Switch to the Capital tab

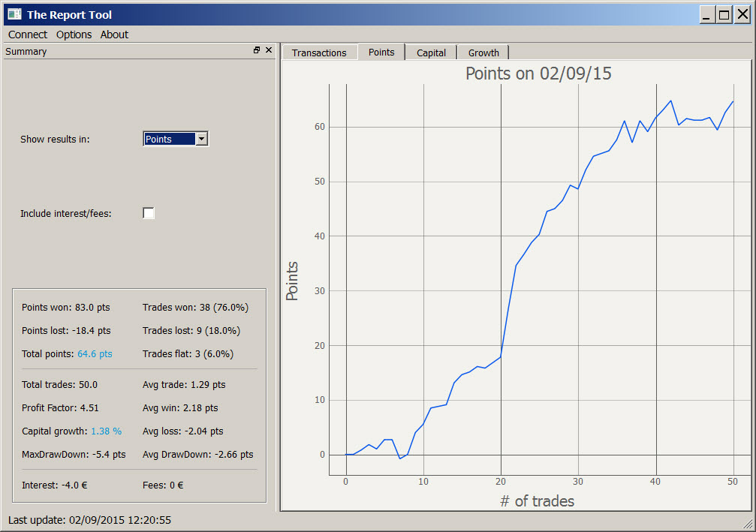[431, 53]
